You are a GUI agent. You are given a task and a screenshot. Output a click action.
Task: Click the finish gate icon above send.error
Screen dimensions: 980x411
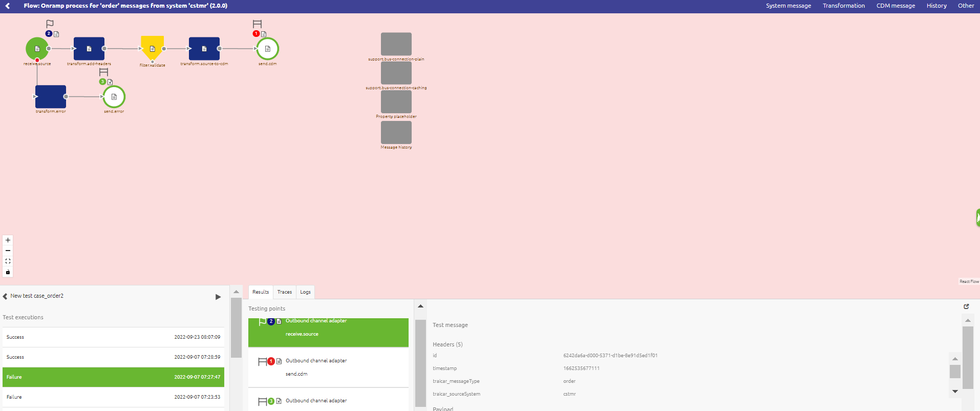click(x=104, y=72)
